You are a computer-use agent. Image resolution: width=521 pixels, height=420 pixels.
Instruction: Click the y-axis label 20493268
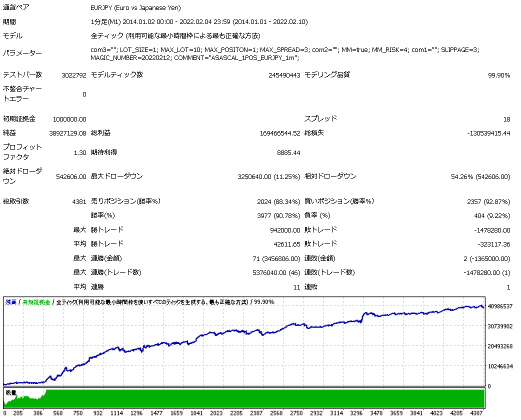coord(500,346)
